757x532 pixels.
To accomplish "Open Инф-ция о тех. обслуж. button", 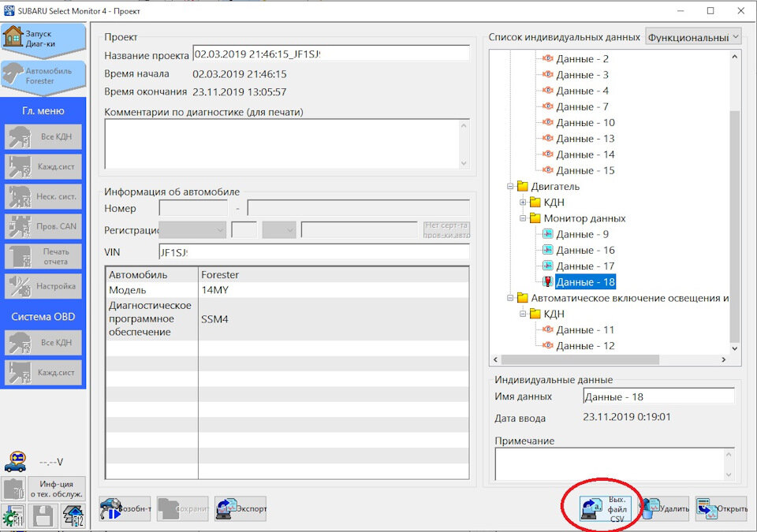I will point(57,489).
